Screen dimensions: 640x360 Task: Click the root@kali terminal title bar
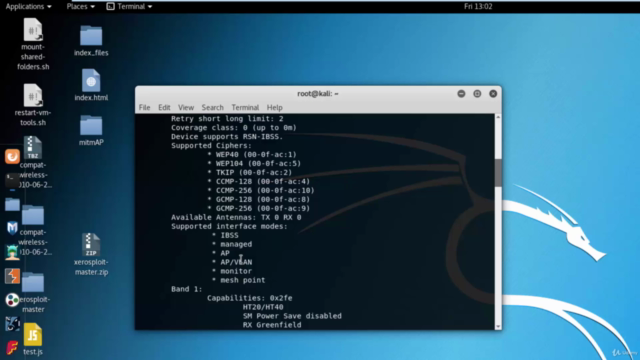pos(318,93)
